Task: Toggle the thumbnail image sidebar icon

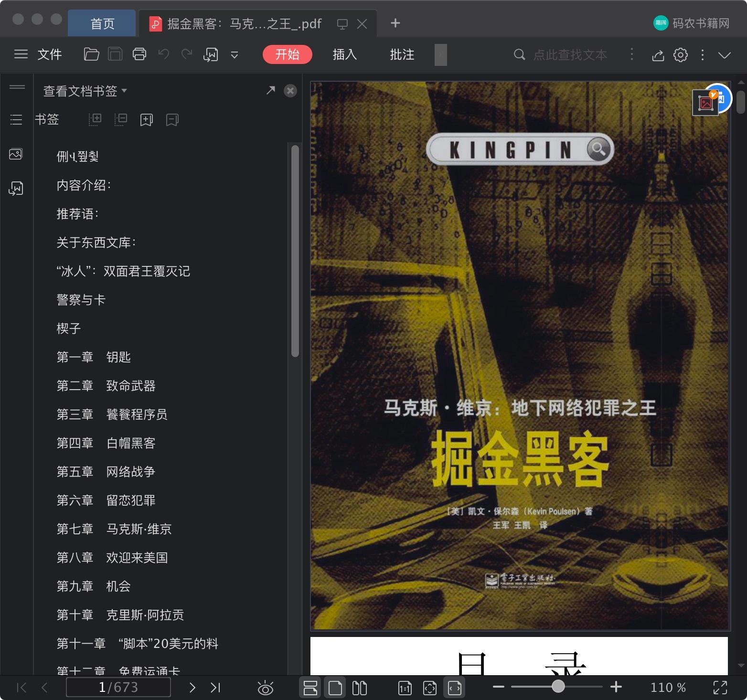Action: [16, 154]
